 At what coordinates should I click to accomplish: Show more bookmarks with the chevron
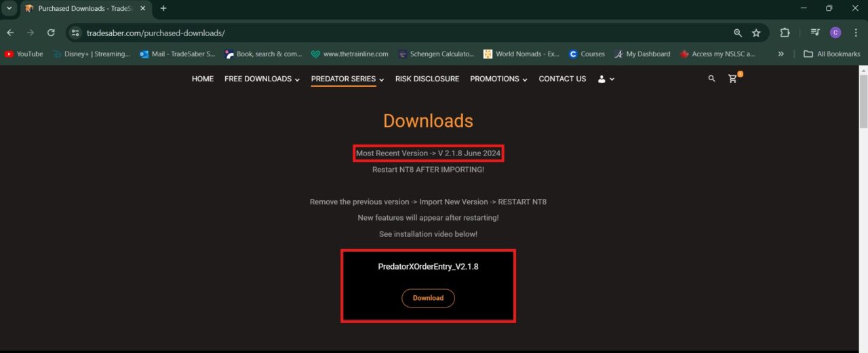click(781, 54)
